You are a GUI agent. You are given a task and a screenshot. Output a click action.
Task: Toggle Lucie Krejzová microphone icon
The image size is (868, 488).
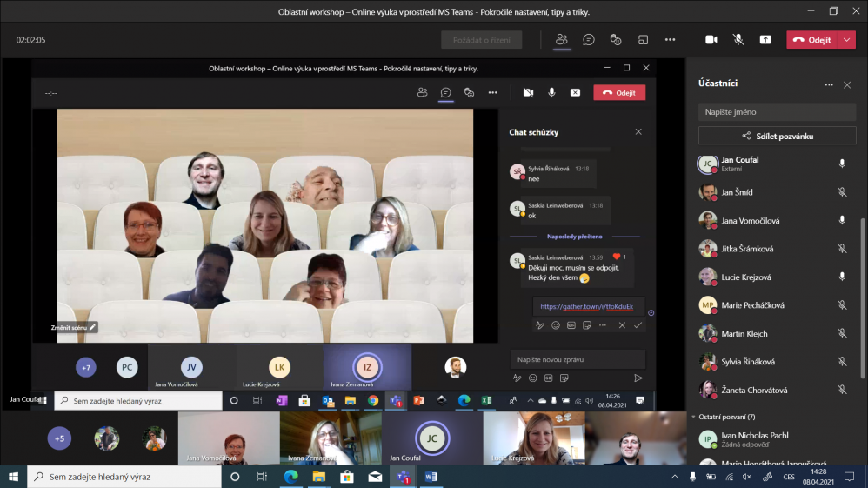point(842,277)
